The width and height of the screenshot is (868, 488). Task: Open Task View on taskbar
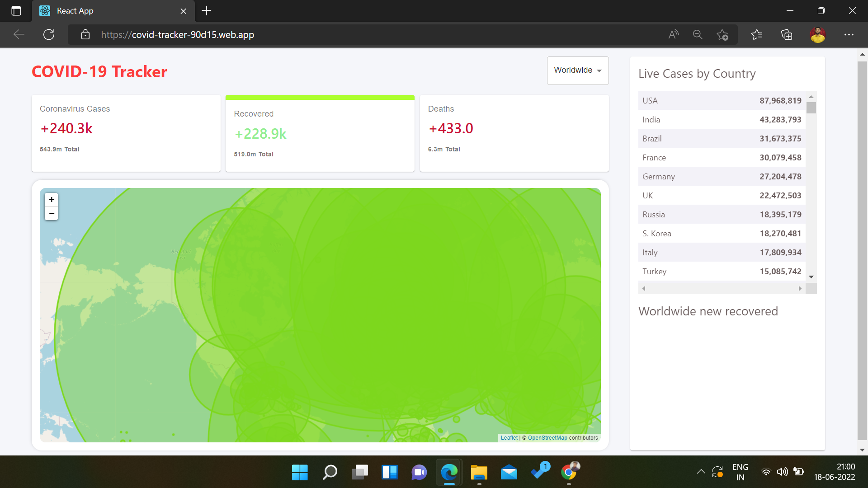pos(360,472)
